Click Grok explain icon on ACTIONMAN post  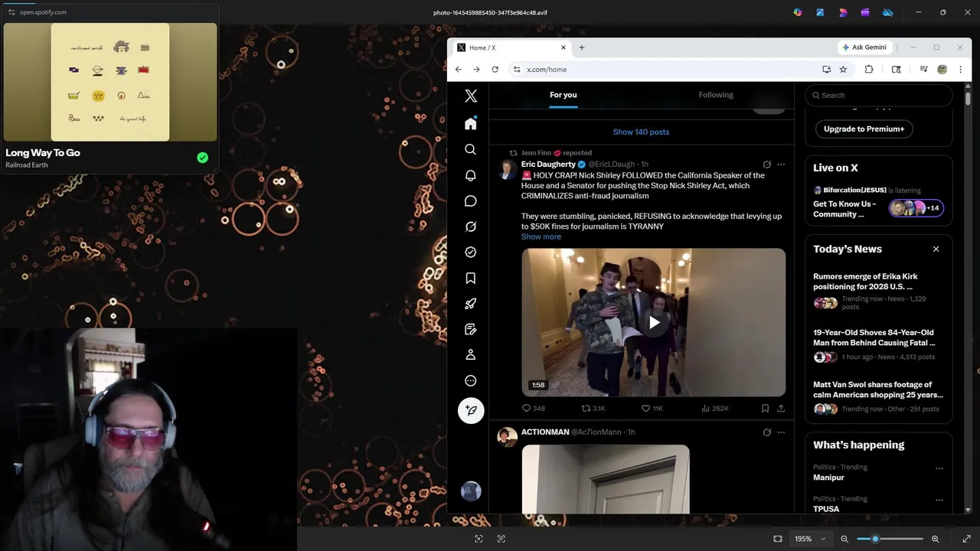pos(766,432)
